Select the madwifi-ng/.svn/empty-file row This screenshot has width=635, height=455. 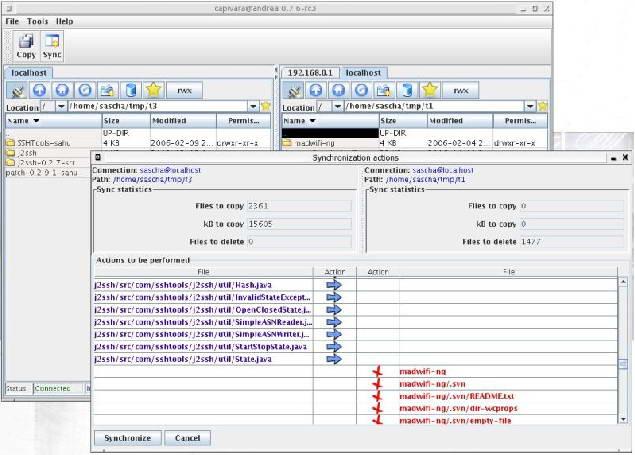[x=455, y=421]
